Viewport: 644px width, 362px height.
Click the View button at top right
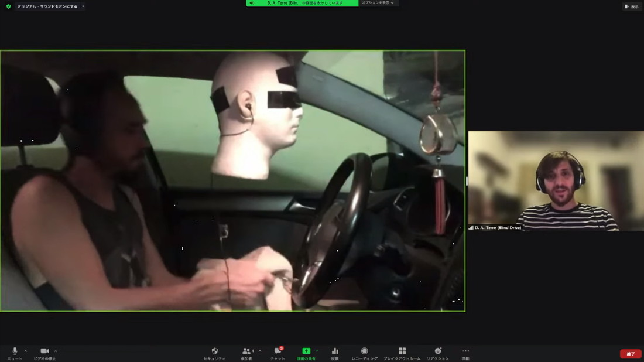coord(632,6)
